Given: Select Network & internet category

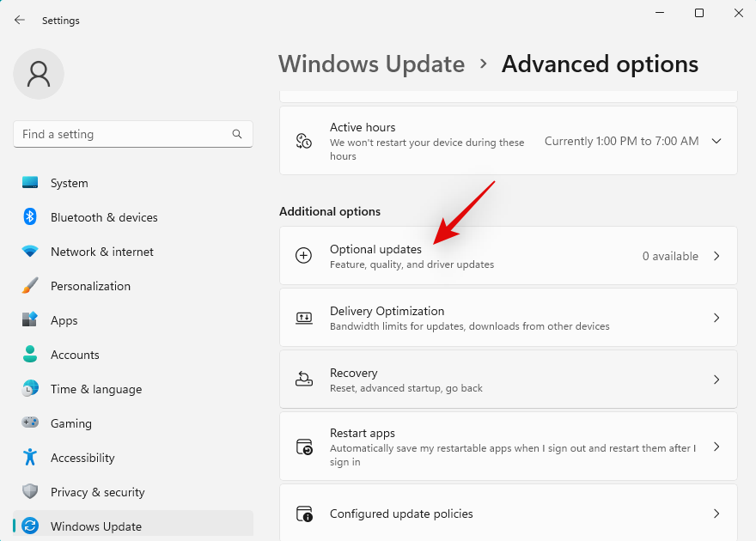Looking at the screenshot, I should point(133,252).
